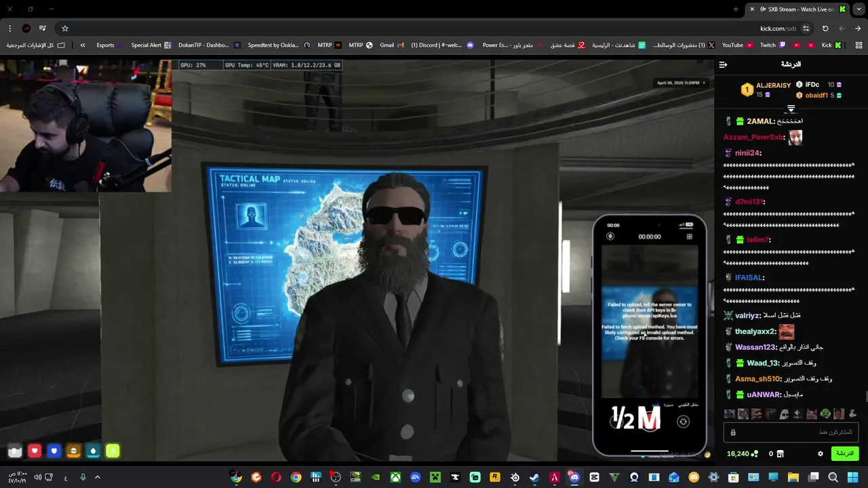Screen dimensions: 868x488
Task: Open the media control playlist icon
Action: click(43, 28)
